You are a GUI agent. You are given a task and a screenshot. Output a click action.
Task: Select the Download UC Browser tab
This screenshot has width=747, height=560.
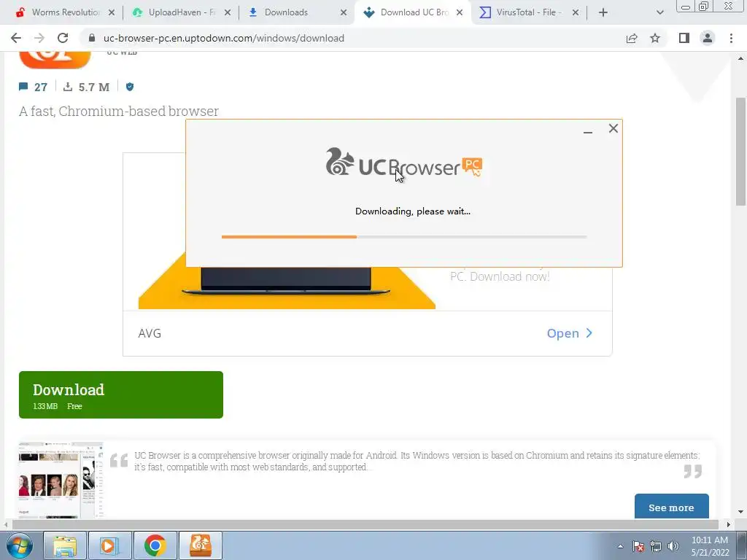(x=412, y=12)
